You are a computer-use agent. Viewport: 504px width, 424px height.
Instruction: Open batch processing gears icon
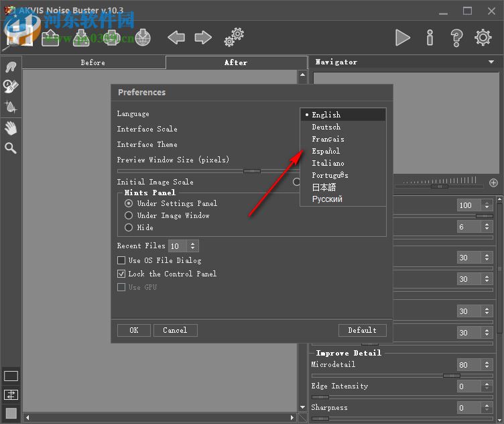[234, 38]
